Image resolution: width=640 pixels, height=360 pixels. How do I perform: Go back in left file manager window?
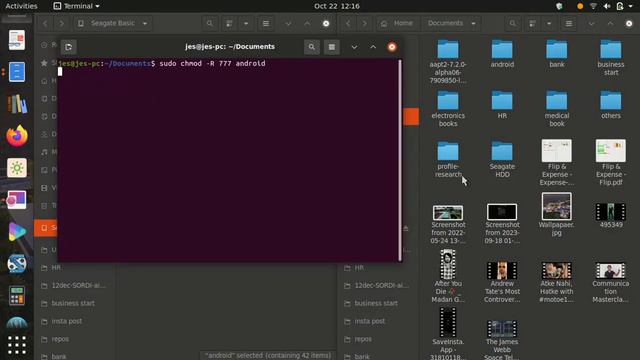click(45, 23)
